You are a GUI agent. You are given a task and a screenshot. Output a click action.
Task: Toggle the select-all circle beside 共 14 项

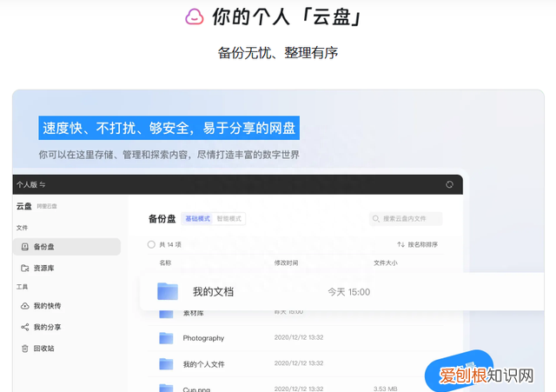pos(151,244)
